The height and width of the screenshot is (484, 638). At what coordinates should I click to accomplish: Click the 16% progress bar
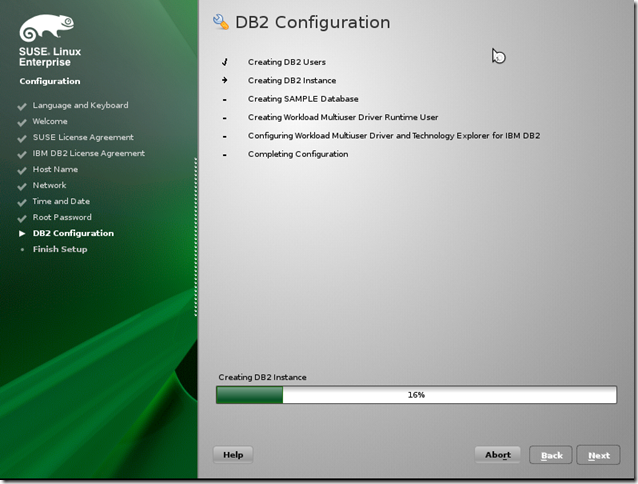coord(416,395)
